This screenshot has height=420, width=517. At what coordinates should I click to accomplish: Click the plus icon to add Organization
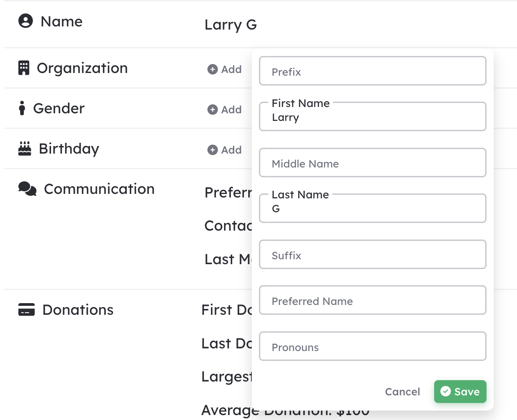click(212, 69)
